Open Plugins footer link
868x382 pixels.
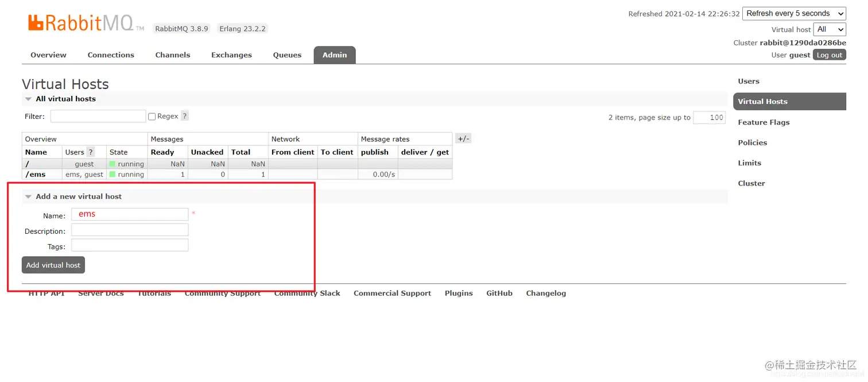tap(459, 293)
